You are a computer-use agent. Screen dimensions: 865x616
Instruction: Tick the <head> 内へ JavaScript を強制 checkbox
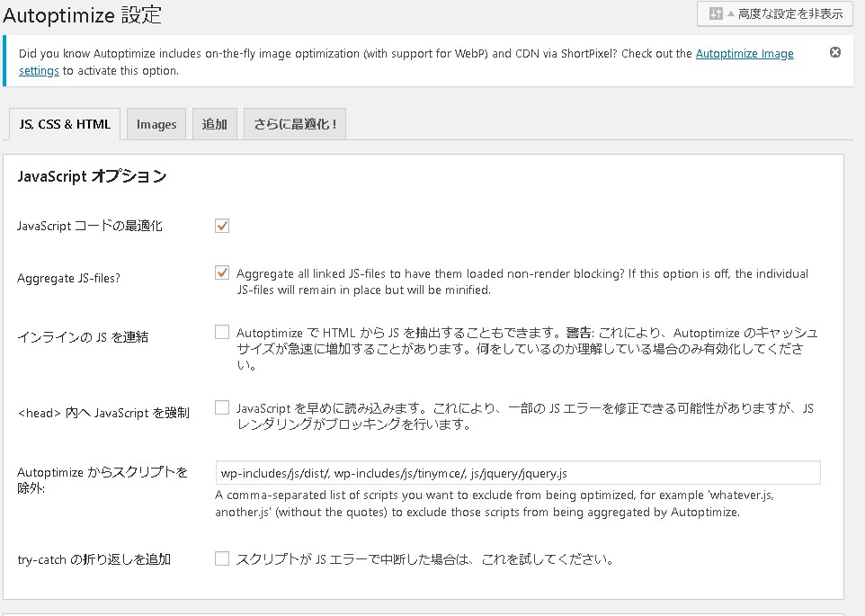(x=222, y=408)
